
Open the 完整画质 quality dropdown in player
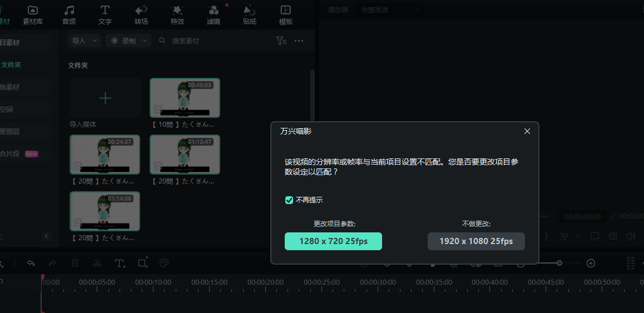pos(389,10)
